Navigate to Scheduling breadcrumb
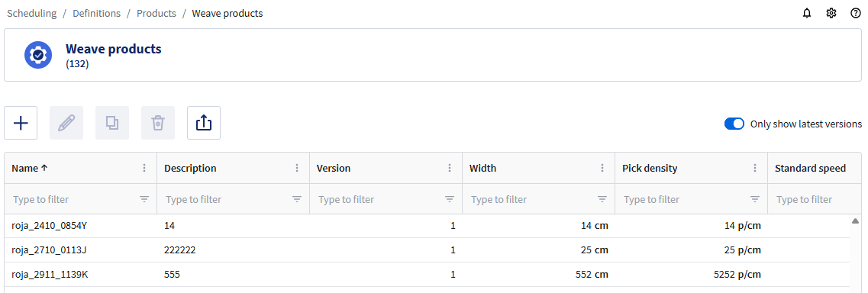Viewport: 868px width, 293px height. 31,13
